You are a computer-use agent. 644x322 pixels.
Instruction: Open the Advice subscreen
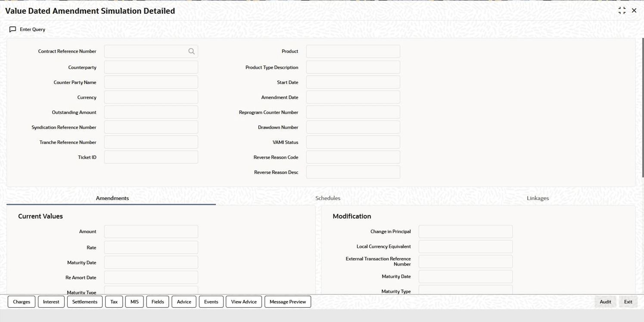point(184,302)
